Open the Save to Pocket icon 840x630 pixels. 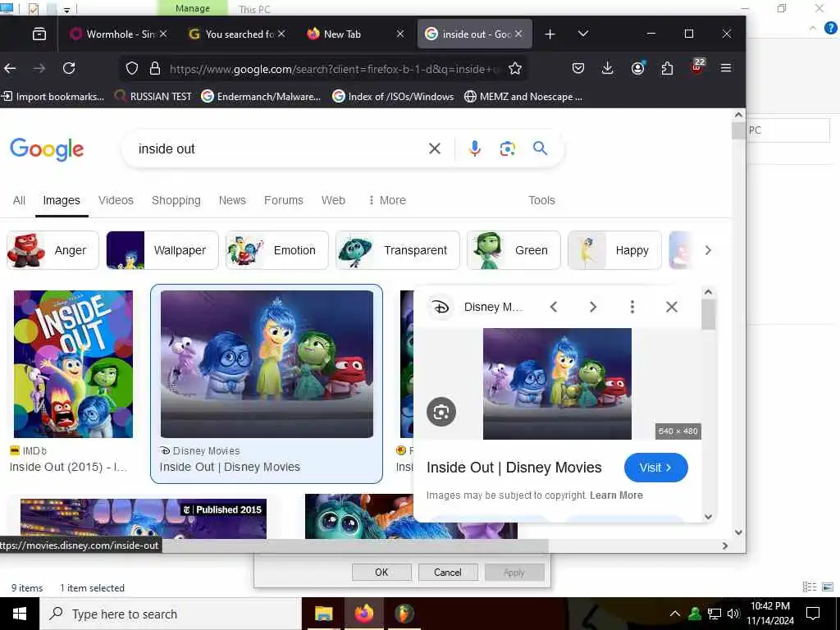(578, 68)
